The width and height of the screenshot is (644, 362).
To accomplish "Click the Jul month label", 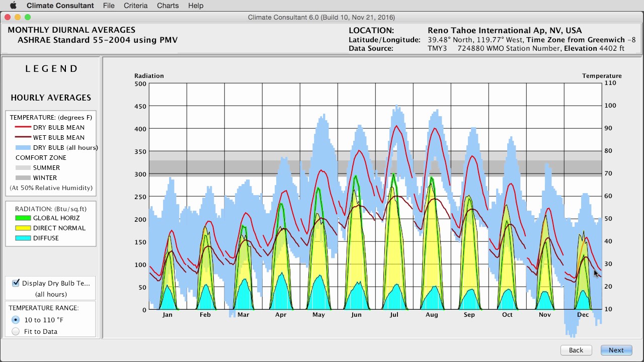I will (x=394, y=315).
